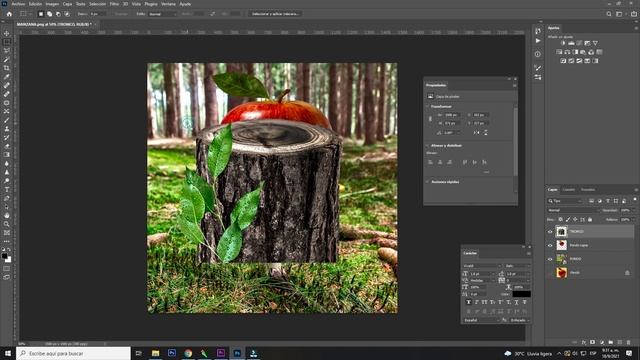The width and height of the screenshot is (640, 360).
Task: Hide the Fondo copia layer
Action: [550, 245]
